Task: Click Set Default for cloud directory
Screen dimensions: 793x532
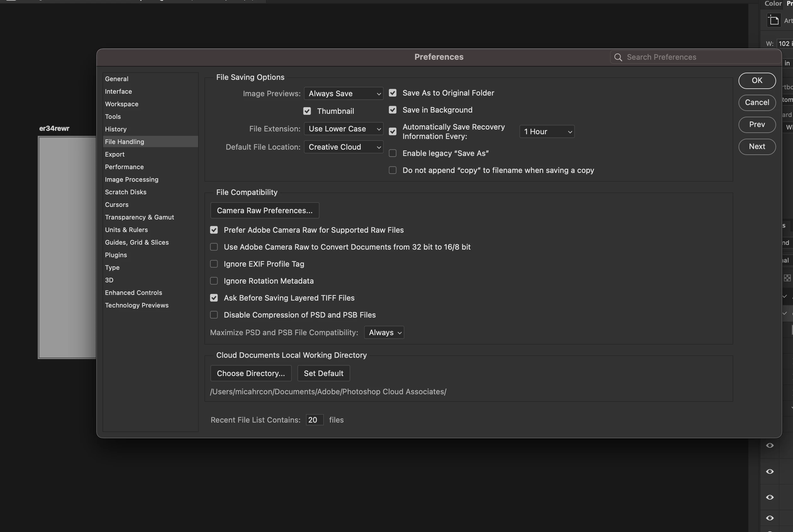Action: 323,373
